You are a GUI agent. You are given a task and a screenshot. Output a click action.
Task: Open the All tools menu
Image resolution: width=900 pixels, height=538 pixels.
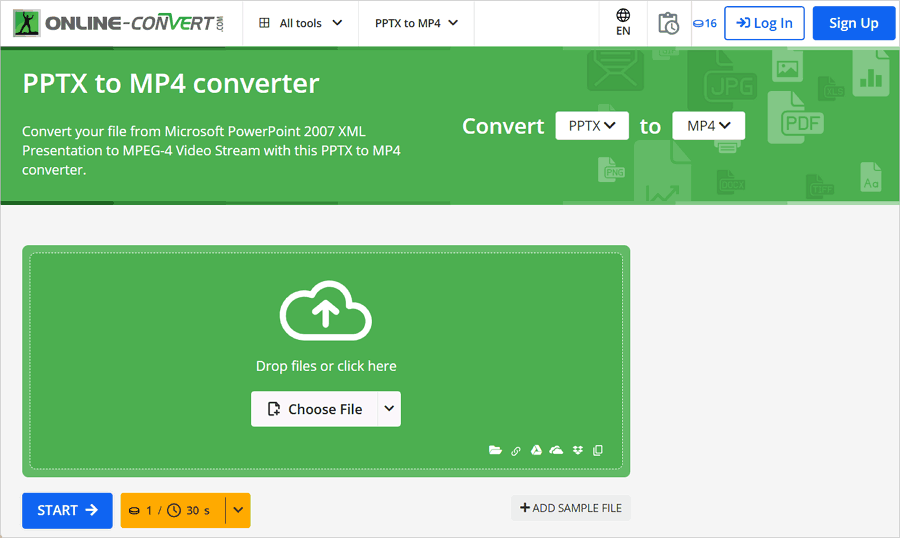coord(300,23)
